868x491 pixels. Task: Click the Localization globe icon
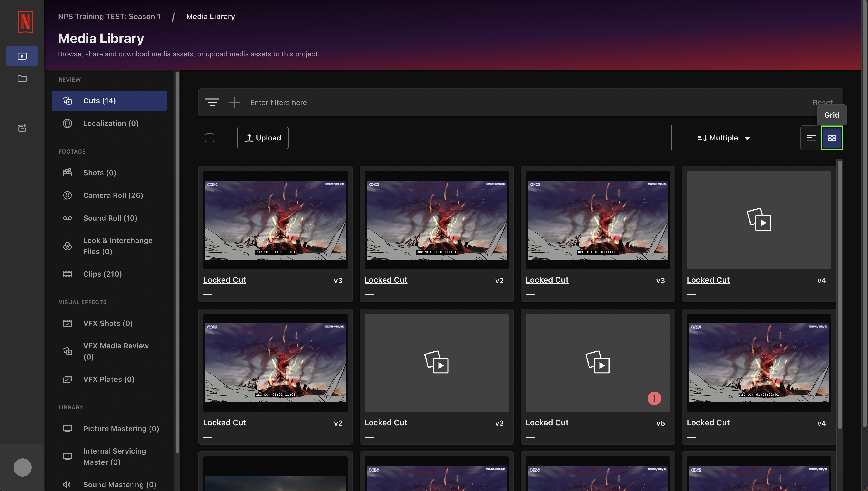coord(67,123)
